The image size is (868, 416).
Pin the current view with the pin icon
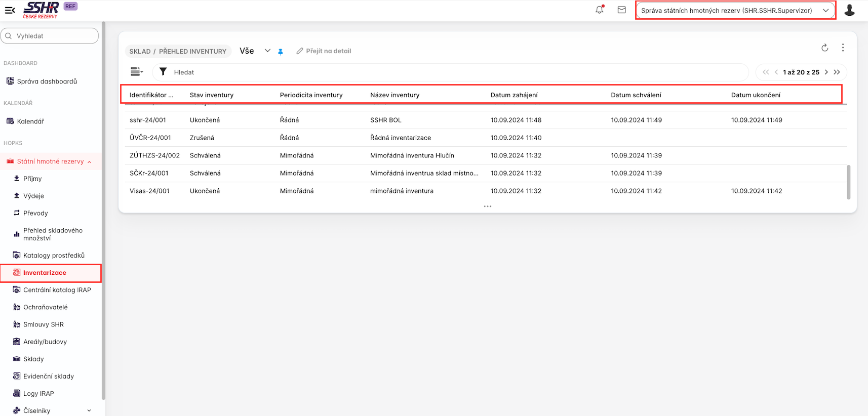point(281,52)
